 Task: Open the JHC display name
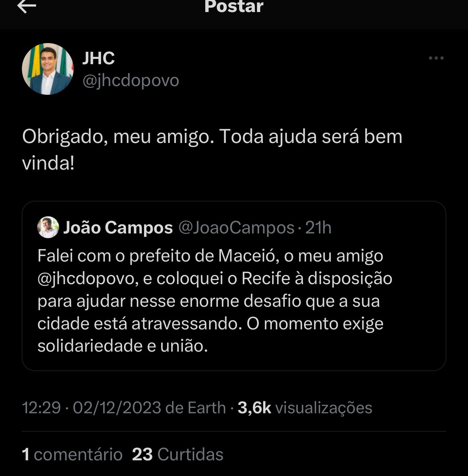[98, 58]
